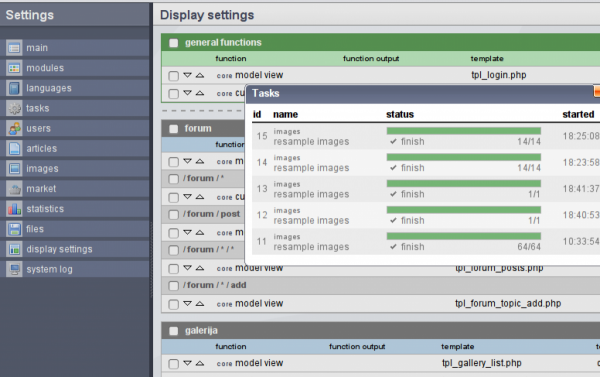Open main in settings sidebar
This screenshot has width=600, height=377.
pyautogui.click(x=37, y=48)
